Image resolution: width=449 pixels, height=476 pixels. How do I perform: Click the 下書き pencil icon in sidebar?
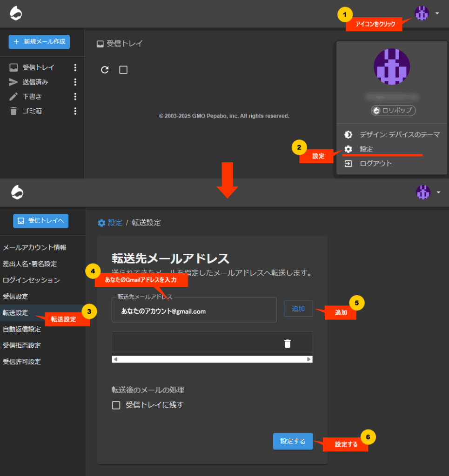click(x=13, y=97)
